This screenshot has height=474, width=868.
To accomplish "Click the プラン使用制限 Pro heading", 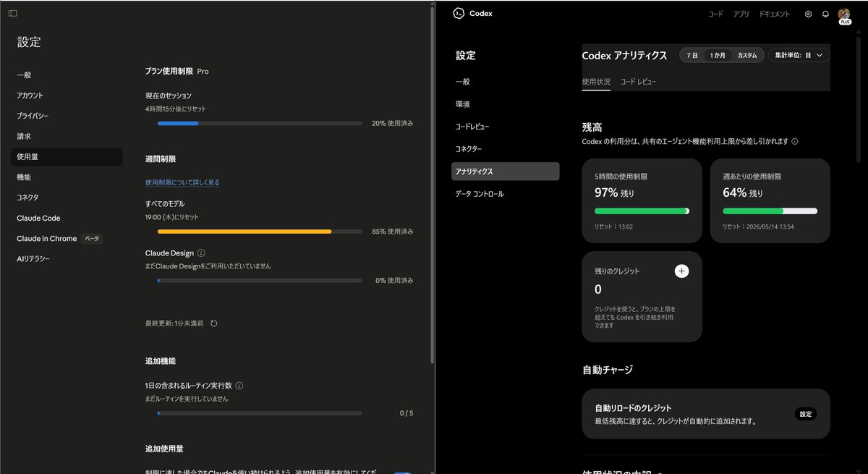I will tap(177, 72).
